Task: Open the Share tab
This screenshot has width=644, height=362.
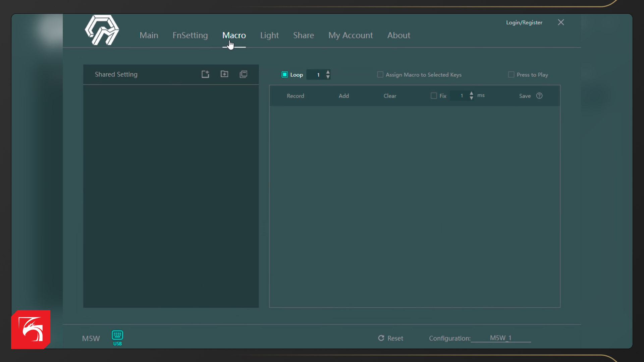Action: coord(304,35)
